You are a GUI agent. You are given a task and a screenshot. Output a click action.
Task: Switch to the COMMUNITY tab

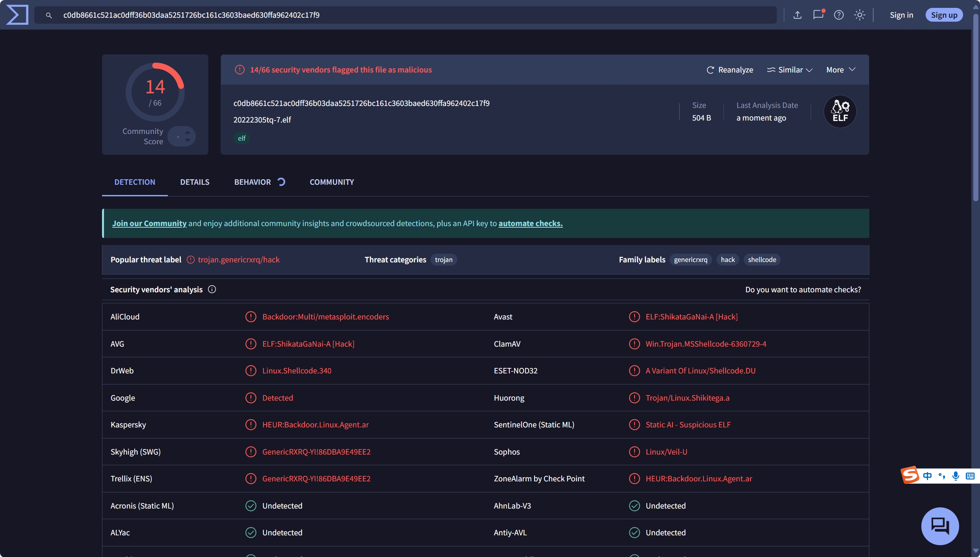coord(332,182)
